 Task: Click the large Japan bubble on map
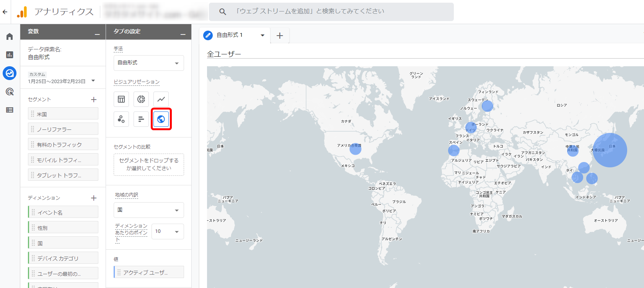[610, 150]
